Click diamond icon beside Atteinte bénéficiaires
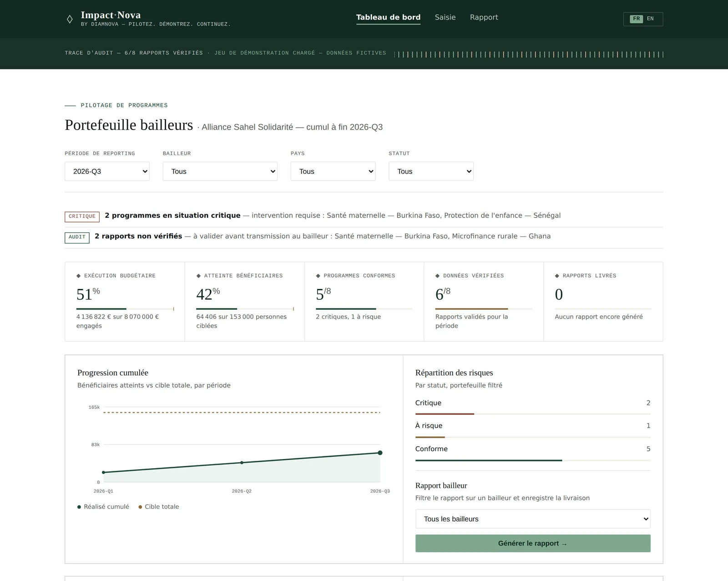The image size is (728, 581). 198,276
